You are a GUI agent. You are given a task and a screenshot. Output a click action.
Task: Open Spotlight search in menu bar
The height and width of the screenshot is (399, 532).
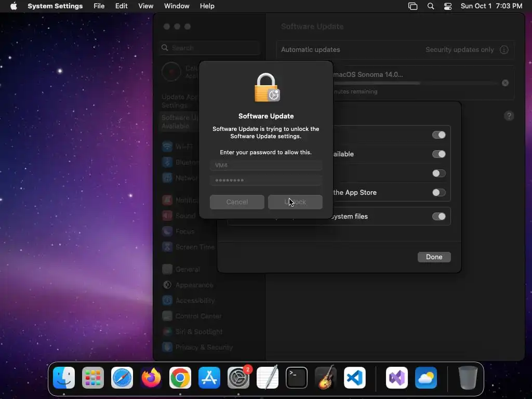[x=431, y=6]
